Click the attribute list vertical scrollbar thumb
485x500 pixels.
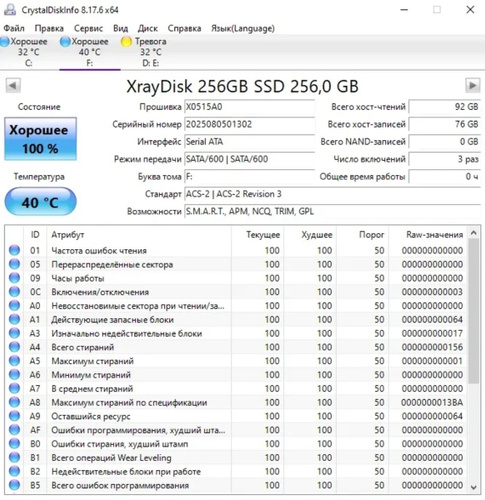(474, 311)
